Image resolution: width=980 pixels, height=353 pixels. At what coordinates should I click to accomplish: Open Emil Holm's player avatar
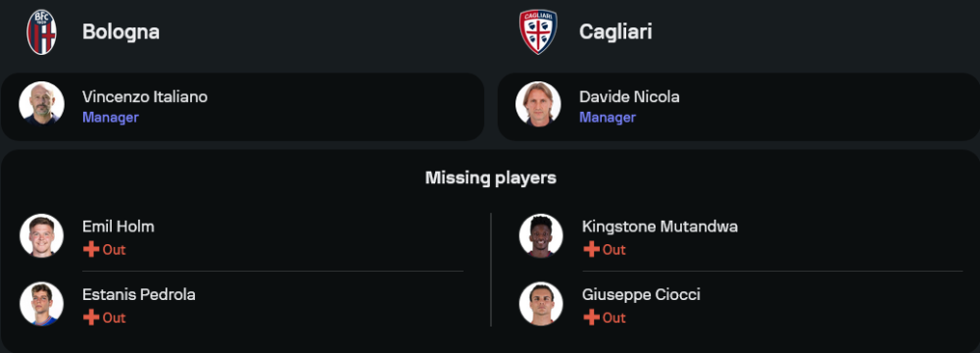[42, 236]
